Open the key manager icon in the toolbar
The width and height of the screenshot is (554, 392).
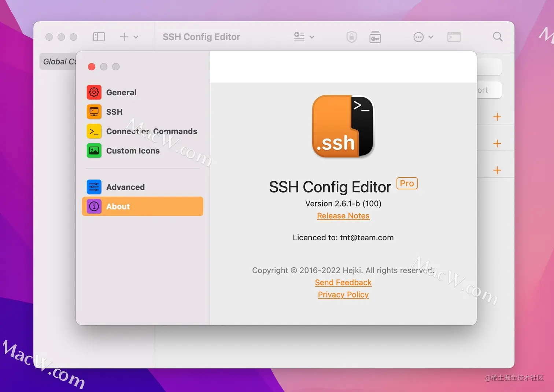375,37
